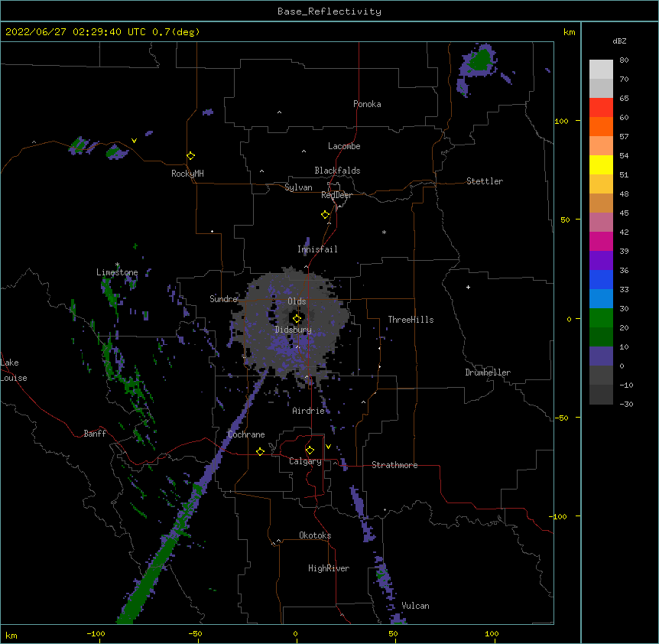Image resolution: width=659 pixels, height=644 pixels.
Task: Click the Ponoka city label
Action: (367, 104)
